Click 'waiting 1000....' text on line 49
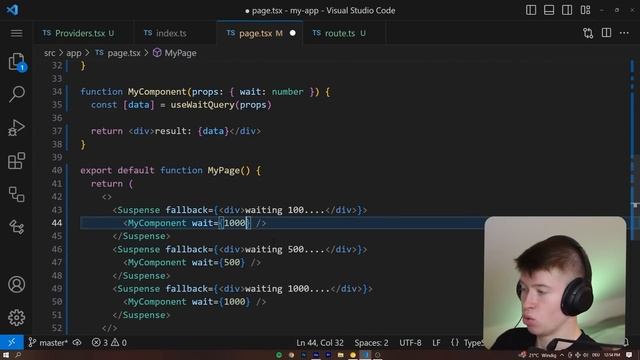 (287, 289)
